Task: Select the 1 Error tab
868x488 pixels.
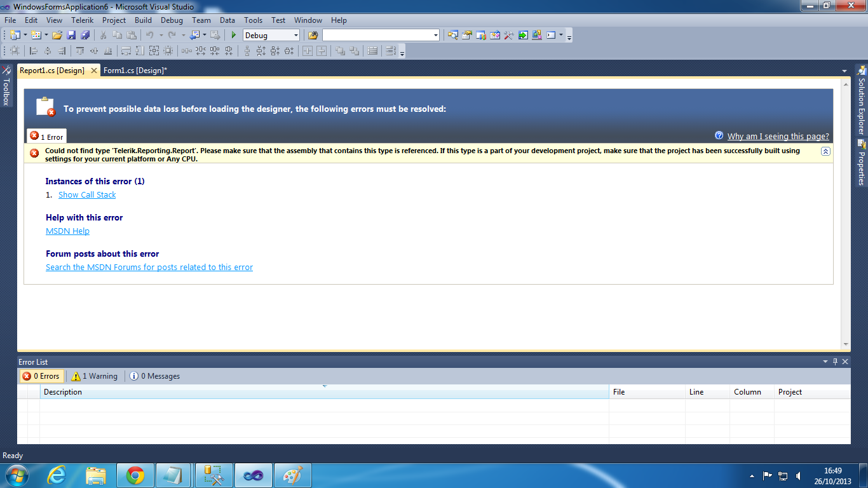Action: pyautogui.click(x=46, y=136)
